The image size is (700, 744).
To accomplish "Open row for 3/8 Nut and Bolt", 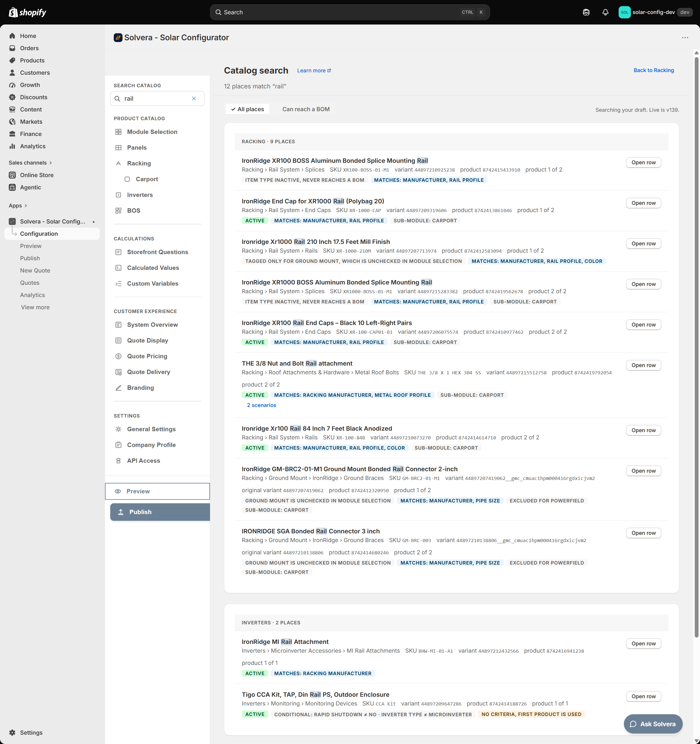I will pyautogui.click(x=643, y=365).
